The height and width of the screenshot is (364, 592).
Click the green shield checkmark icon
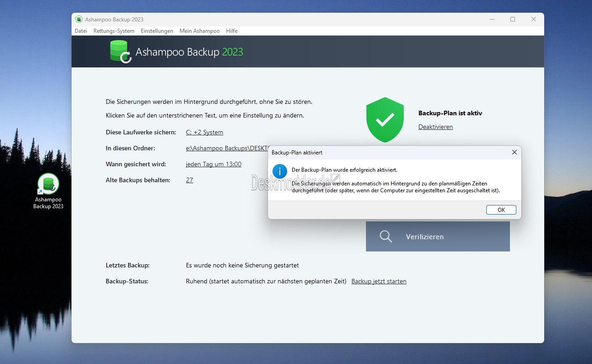pyautogui.click(x=385, y=120)
